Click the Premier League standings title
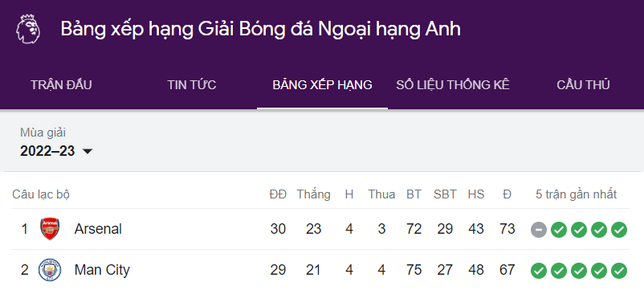 coord(260,30)
